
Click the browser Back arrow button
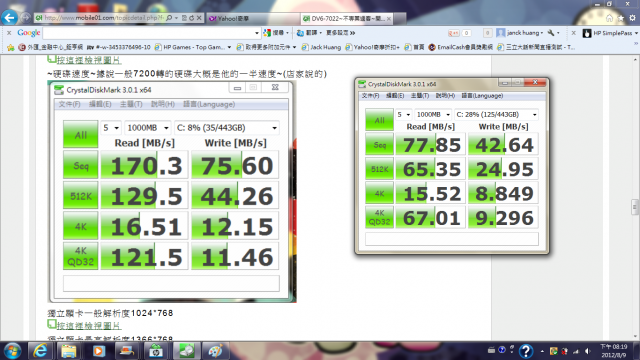point(9,18)
